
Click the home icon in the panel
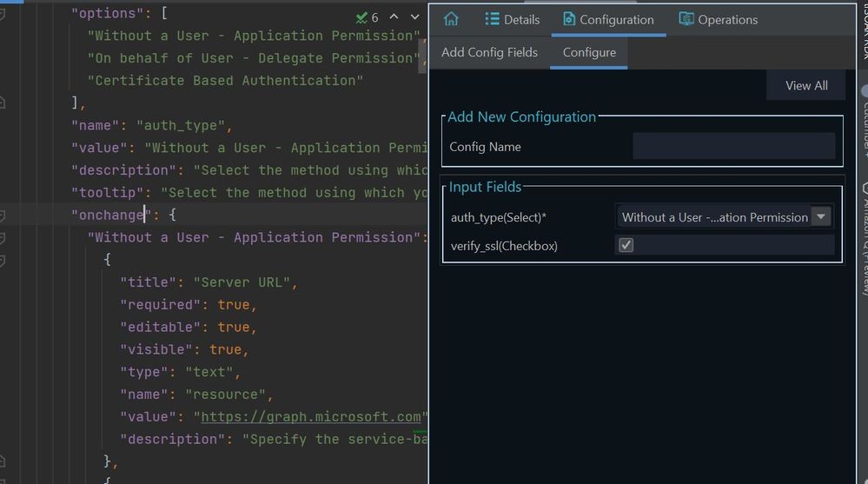coord(450,19)
